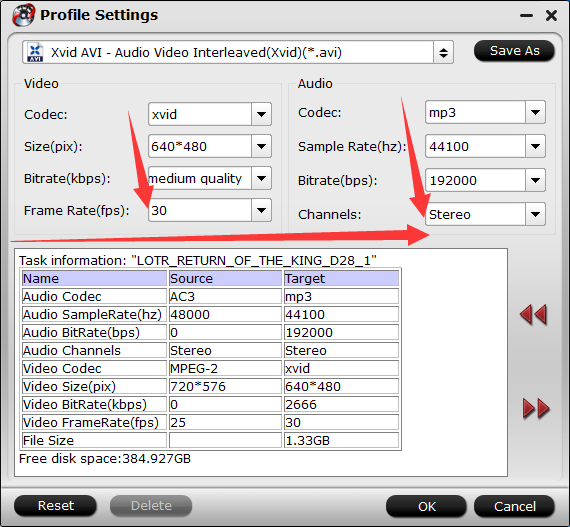This screenshot has height=527, width=570.
Task: Click the Cancel button
Action: [x=514, y=506]
